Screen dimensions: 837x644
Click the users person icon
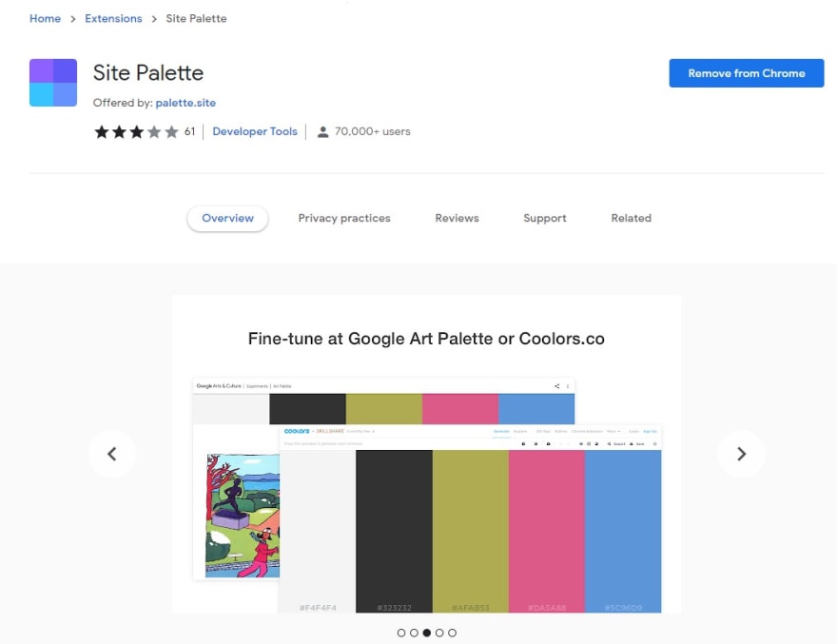coord(322,132)
